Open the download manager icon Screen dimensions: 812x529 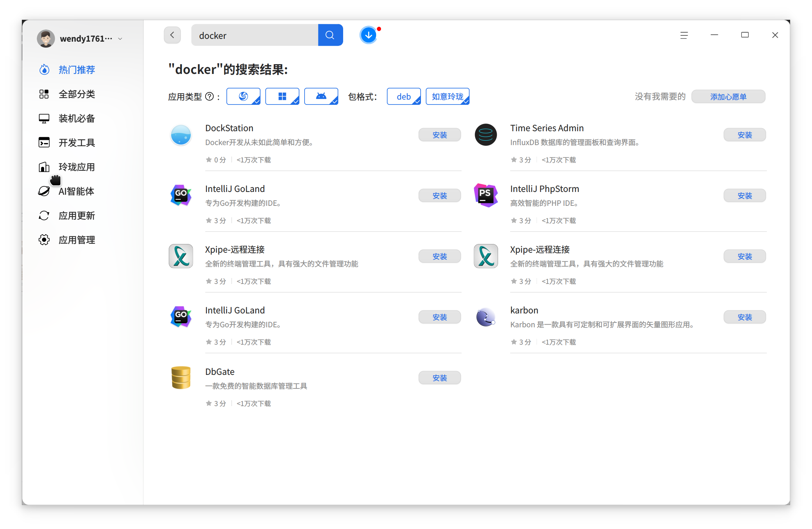pos(368,35)
